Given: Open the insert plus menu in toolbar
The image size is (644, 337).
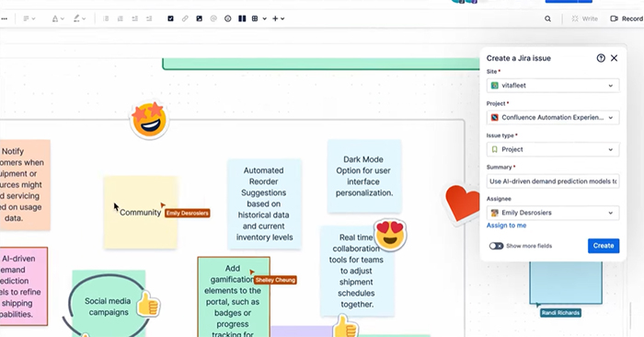Looking at the screenshot, I should tap(279, 18).
